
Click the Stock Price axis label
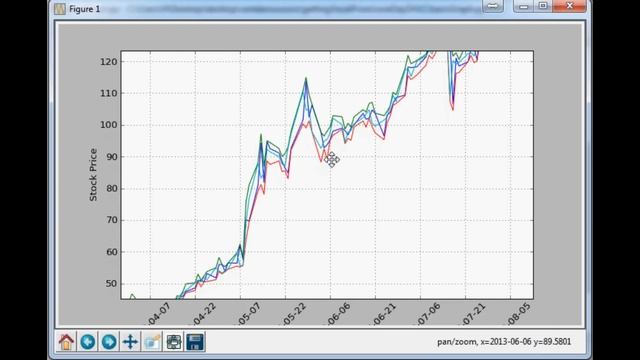[93, 175]
